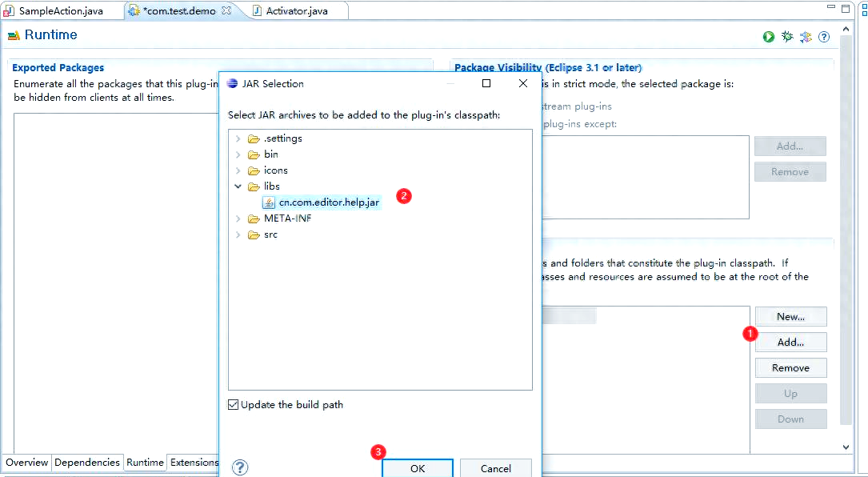Image resolution: width=868 pixels, height=477 pixels.
Task: Click the icons folder icon in the tree
Action: pos(254,170)
